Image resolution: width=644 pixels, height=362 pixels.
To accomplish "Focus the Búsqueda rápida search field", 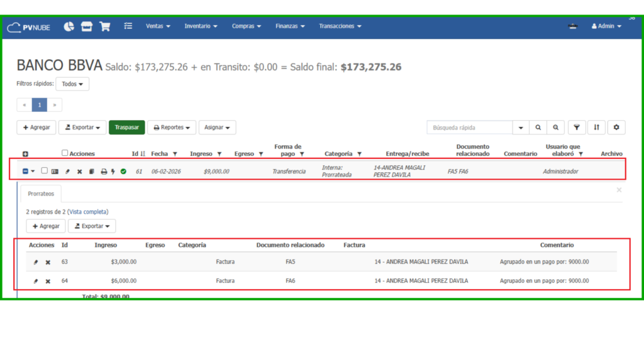I will tap(469, 127).
